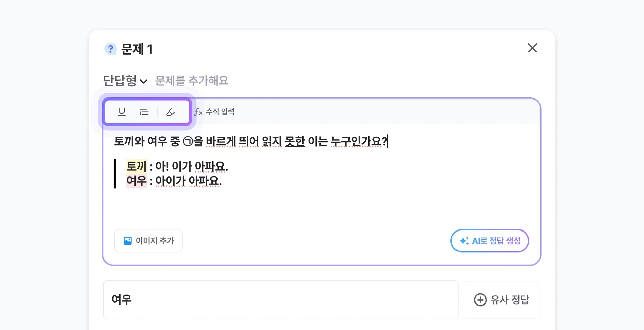Select the highlighter pen icon
The width and height of the screenshot is (644, 330).
[x=171, y=112]
